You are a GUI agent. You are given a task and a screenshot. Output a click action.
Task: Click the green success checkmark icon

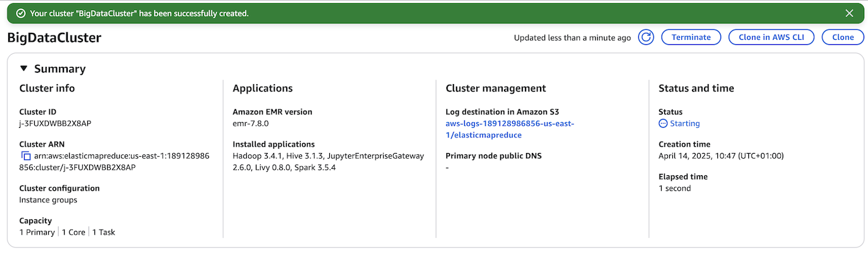click(21, 13)
